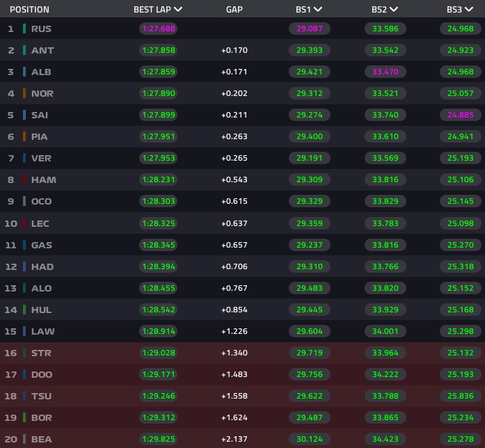Click the BS3 column chevron
The height and width of the screenshot is (448, 485).
tap(469, 9)
